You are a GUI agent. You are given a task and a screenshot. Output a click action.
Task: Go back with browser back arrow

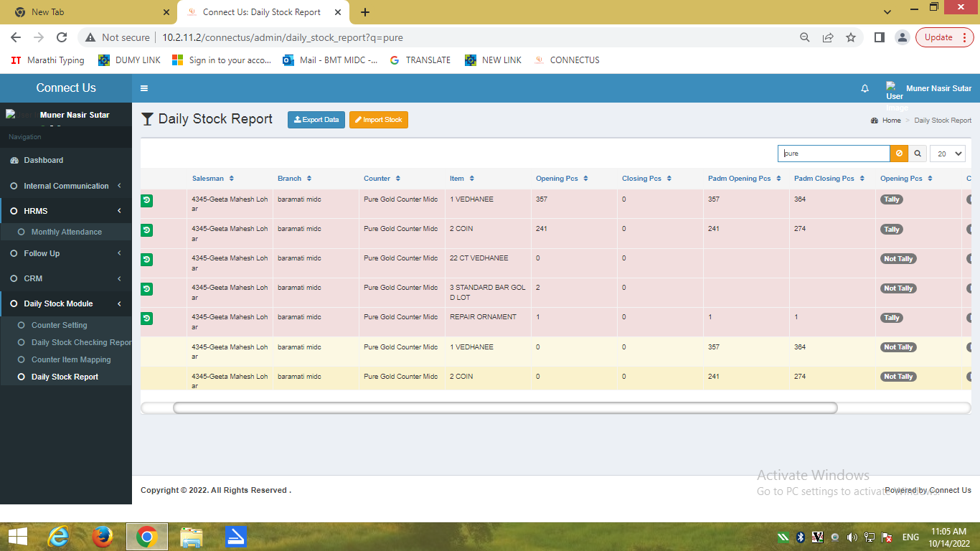[x=16, y=37]
